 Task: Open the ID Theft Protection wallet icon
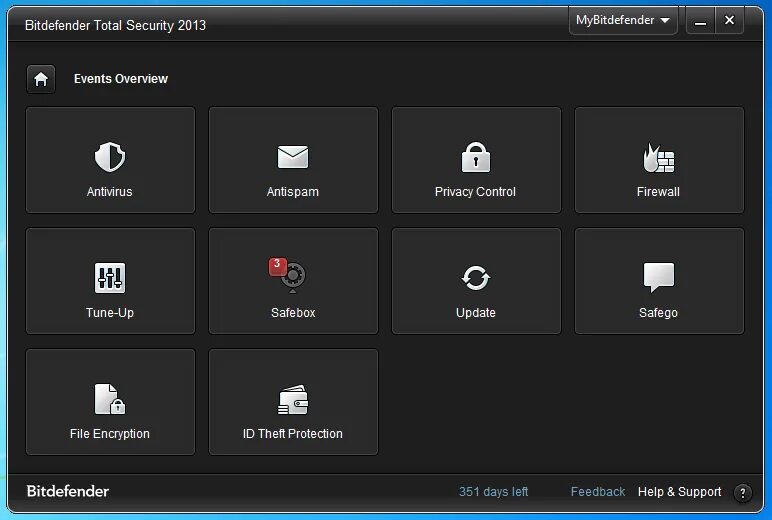pyautogui.click(x=293, y=399)
